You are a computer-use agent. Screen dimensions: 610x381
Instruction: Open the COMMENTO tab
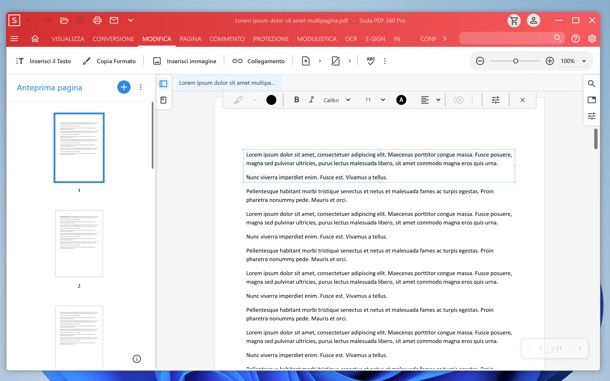(227, 39)
